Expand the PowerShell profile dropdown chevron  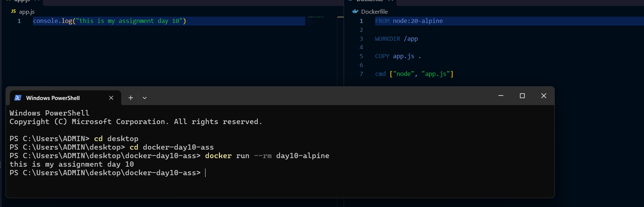pos(145,98)
